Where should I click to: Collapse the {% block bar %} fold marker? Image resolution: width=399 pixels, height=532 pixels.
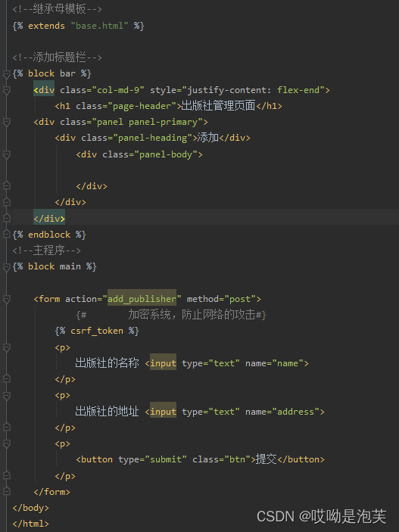click(7, 73)
